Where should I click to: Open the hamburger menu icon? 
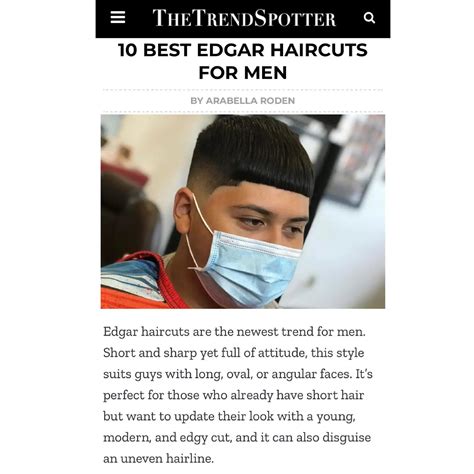pos(118,17)
